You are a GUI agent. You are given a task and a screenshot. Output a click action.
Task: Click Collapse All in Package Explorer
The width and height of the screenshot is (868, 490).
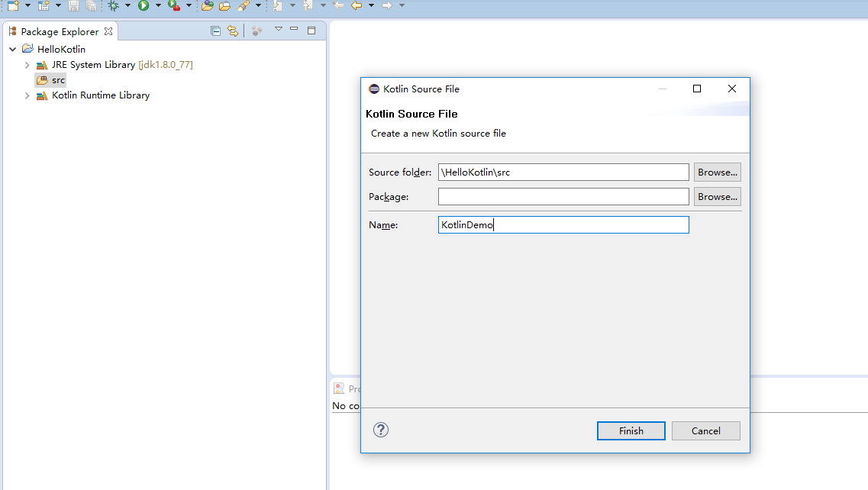[215, 31]
